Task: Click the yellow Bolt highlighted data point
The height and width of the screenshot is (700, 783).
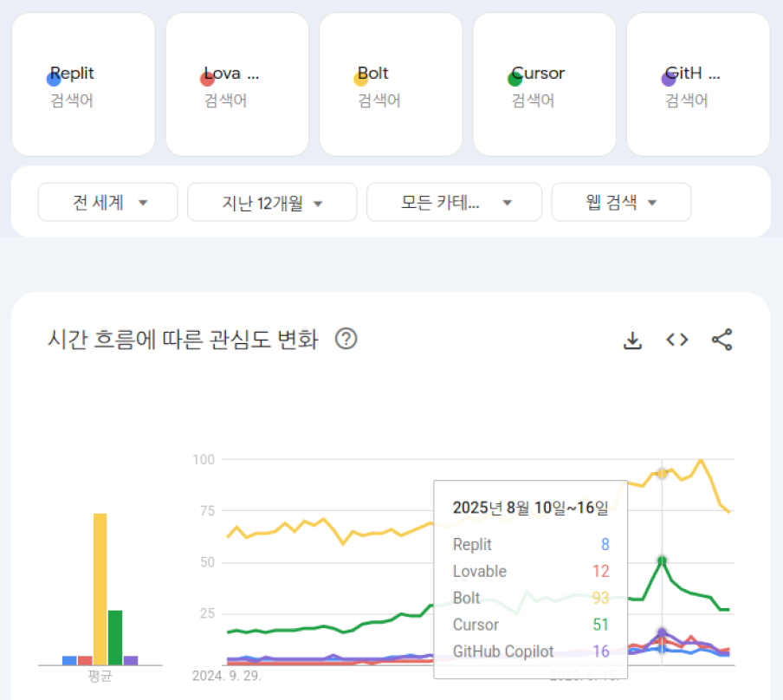Action: (x=662, y=473)
